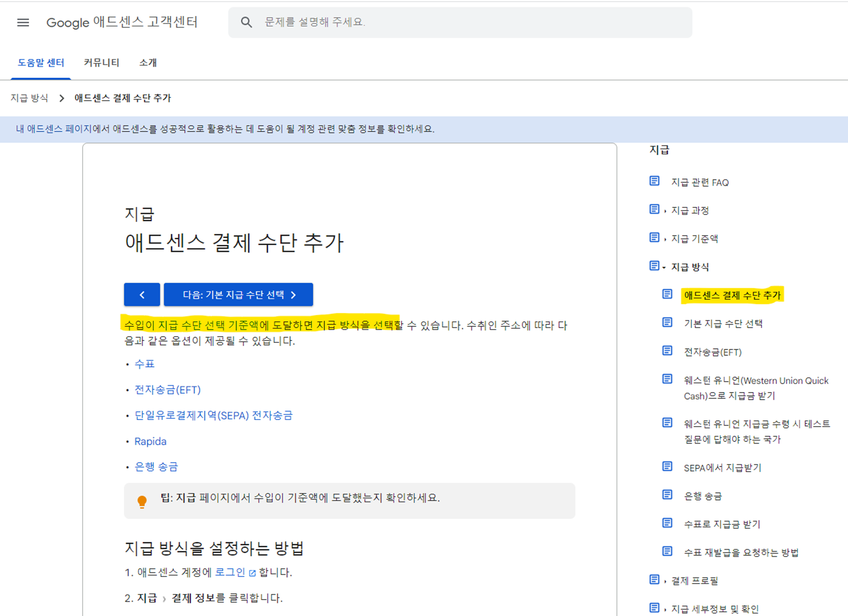
Task: Switch to the 도움말 센터 tab
Action: coord(41,62)
